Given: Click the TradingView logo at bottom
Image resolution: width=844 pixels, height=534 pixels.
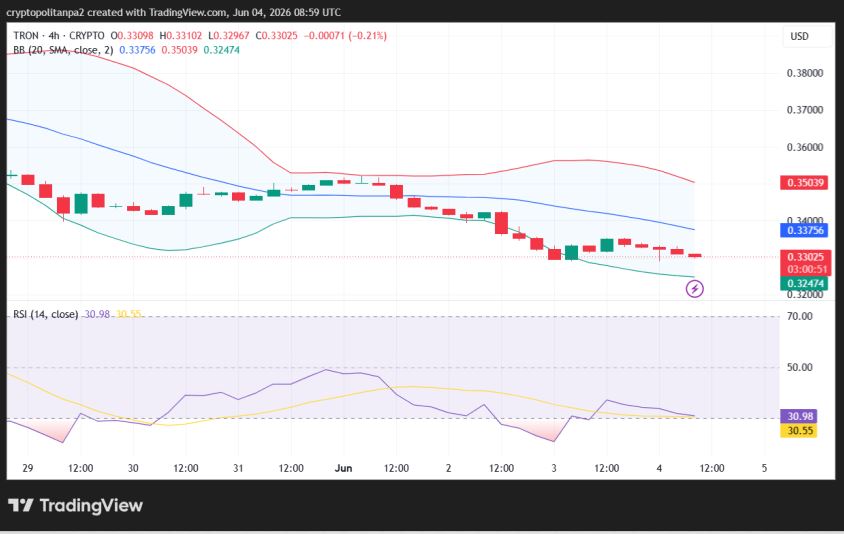Looking at the screenshot, I should click(x=75, y=505).
